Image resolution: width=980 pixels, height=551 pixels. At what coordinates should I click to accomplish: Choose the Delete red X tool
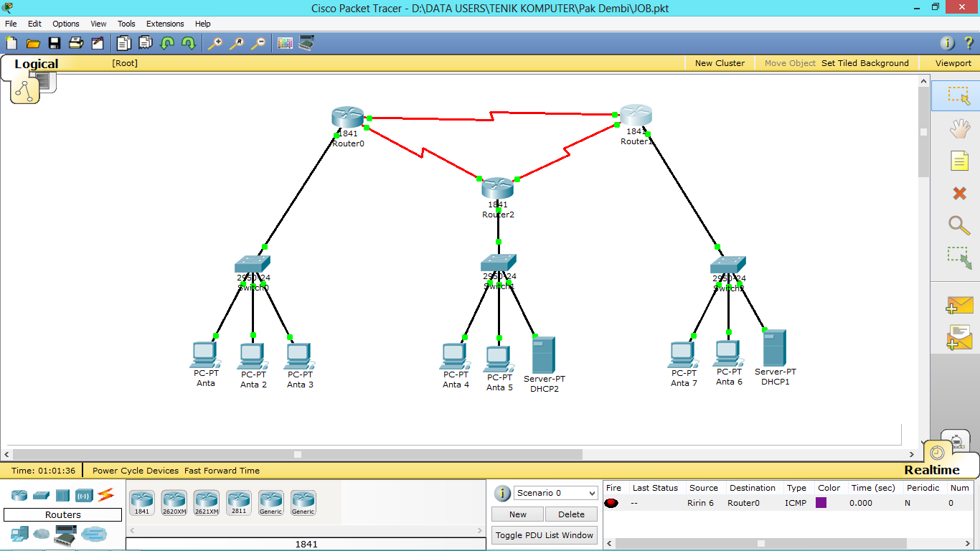click(x=959, y=193)
